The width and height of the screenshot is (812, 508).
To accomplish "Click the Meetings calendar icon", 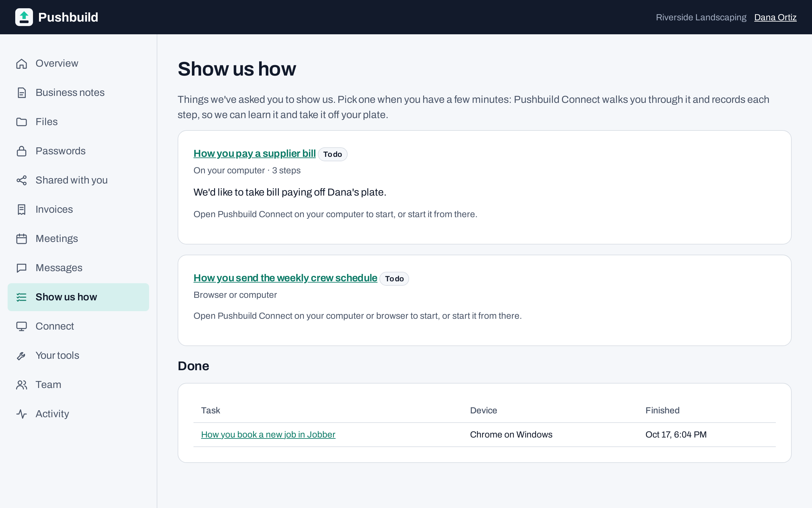I will click(22, 239).
